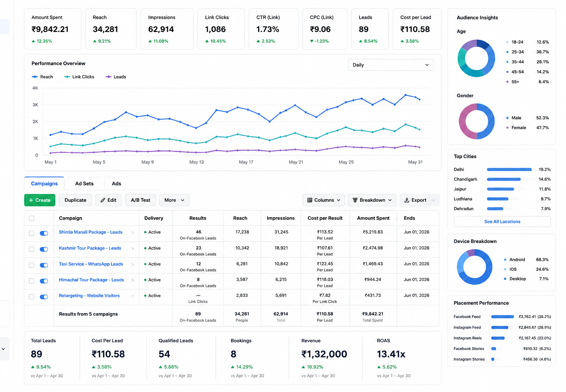Tick the checkbox for Taxi Service - WhatsApp Leads
Image resolution: width=566 pixels, height=392 pixels.
(x=32, y=265)
